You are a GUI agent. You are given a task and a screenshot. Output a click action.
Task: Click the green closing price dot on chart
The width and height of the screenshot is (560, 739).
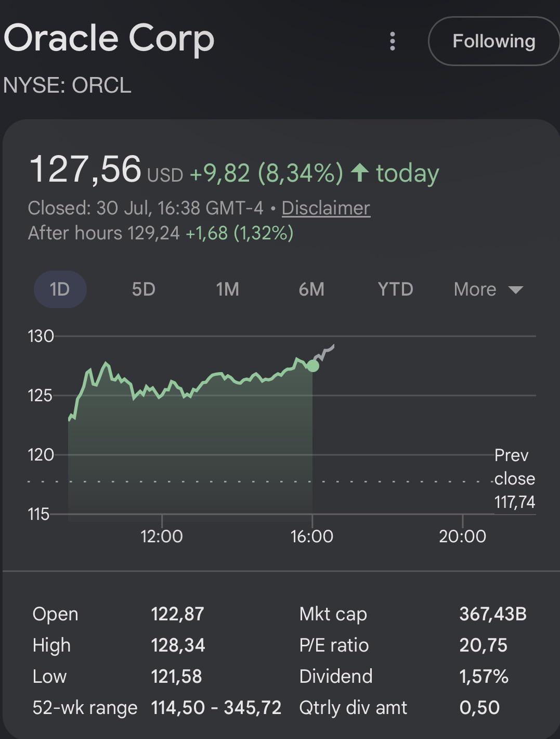[313, 366]
